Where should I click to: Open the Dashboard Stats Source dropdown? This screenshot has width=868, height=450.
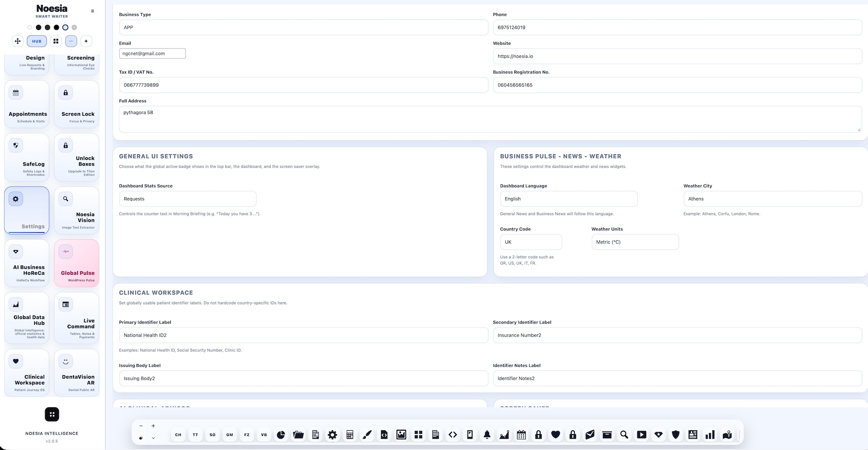(188, 199)
